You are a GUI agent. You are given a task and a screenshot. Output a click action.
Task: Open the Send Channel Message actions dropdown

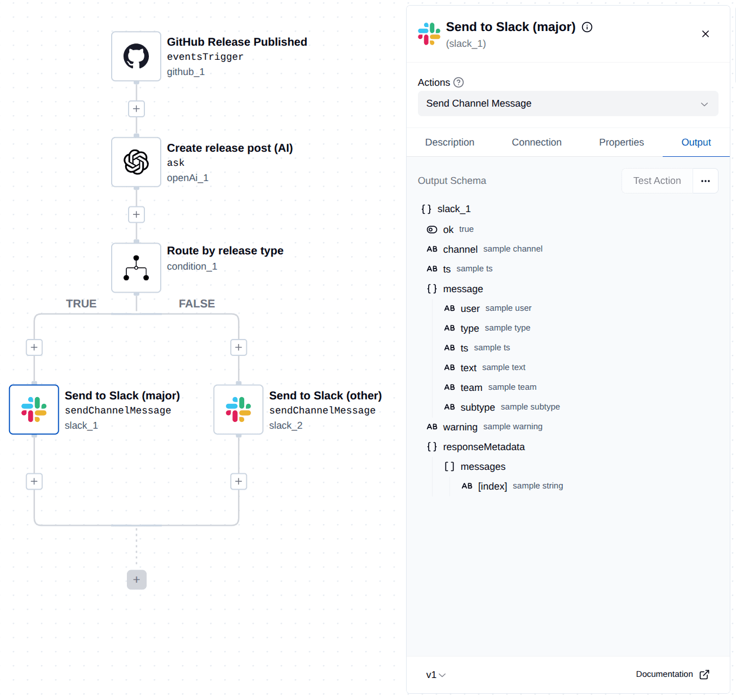[x=568, y=104]
